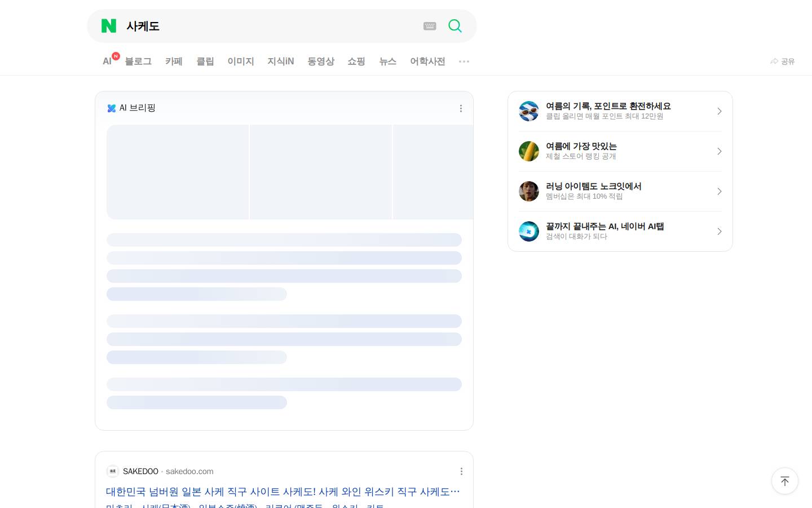
Task: Click subtitle 제철 스토어 랭킹 공개
Action: point(581,156)
